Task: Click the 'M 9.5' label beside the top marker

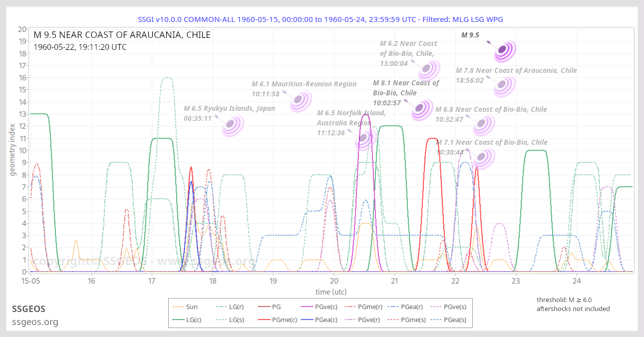Action: click(470, 35)
